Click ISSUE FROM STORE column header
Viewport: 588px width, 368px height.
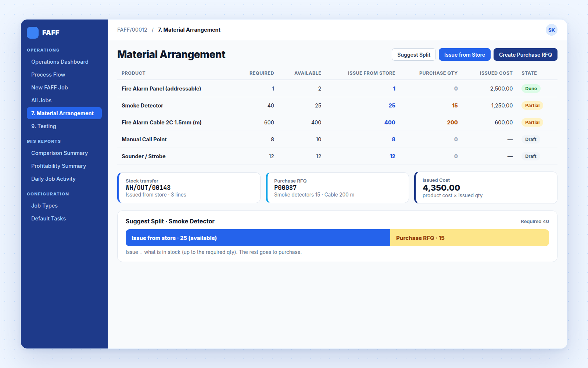click(372, 73)
